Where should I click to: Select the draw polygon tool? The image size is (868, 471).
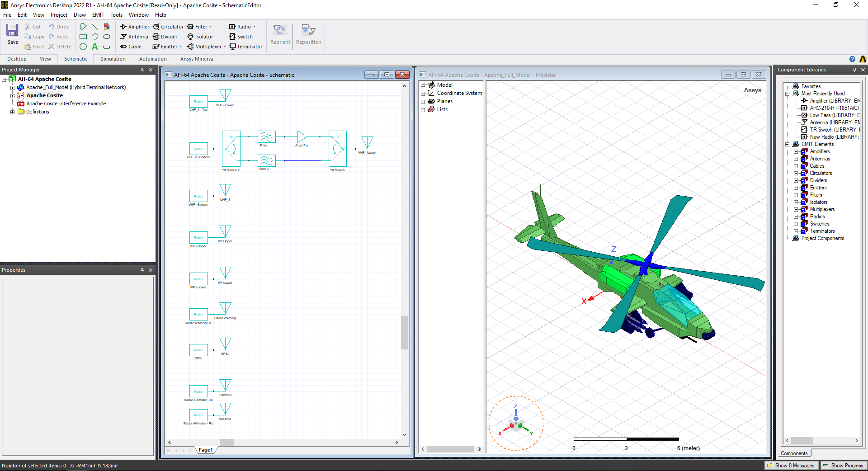pos(83,27)
